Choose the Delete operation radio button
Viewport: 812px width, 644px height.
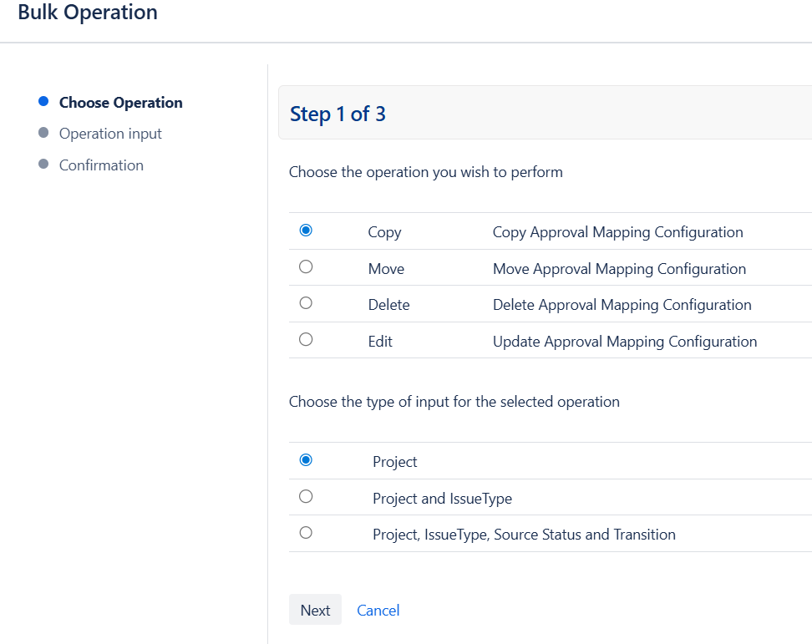pyautogui.click(x=306, y=303)
